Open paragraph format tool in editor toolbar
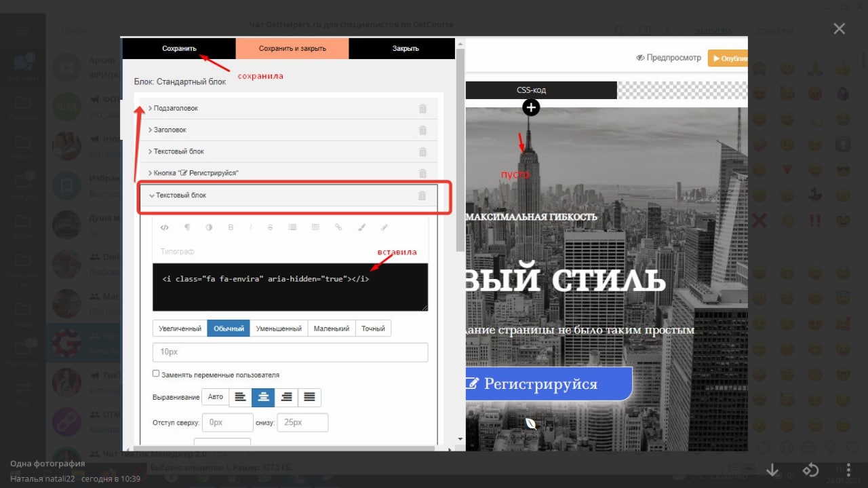 coord(187,227)
